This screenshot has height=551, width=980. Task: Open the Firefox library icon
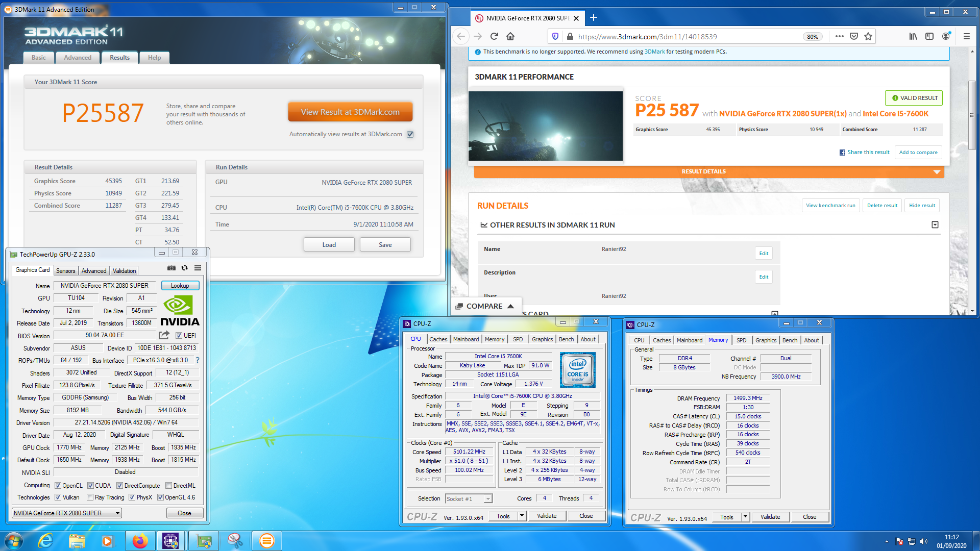pos(913,36)
